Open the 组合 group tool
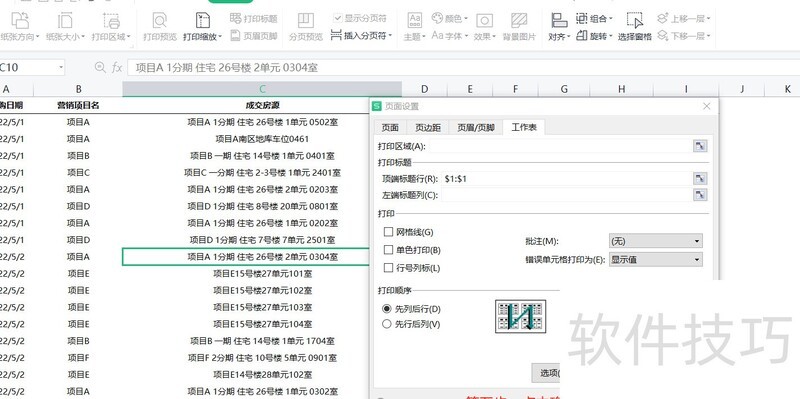800x399 pixels. tap(594, 19)
